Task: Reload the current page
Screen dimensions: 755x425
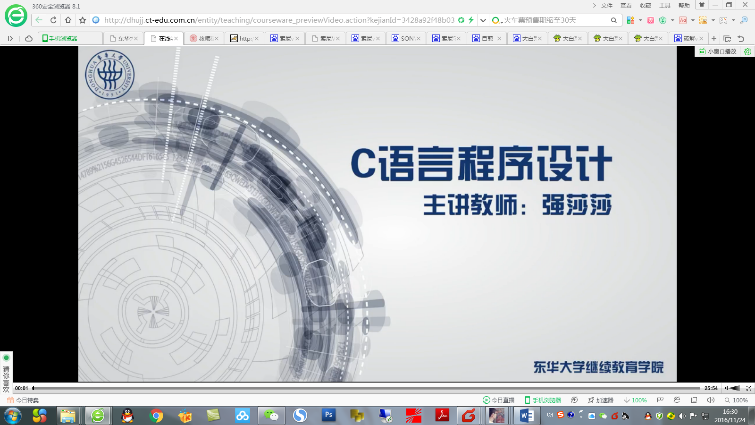Action: coord(53,20)
